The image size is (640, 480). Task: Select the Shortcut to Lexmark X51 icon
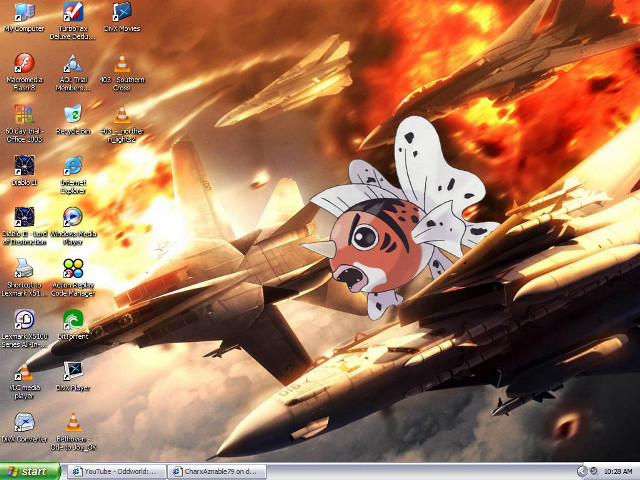[24, 278]
